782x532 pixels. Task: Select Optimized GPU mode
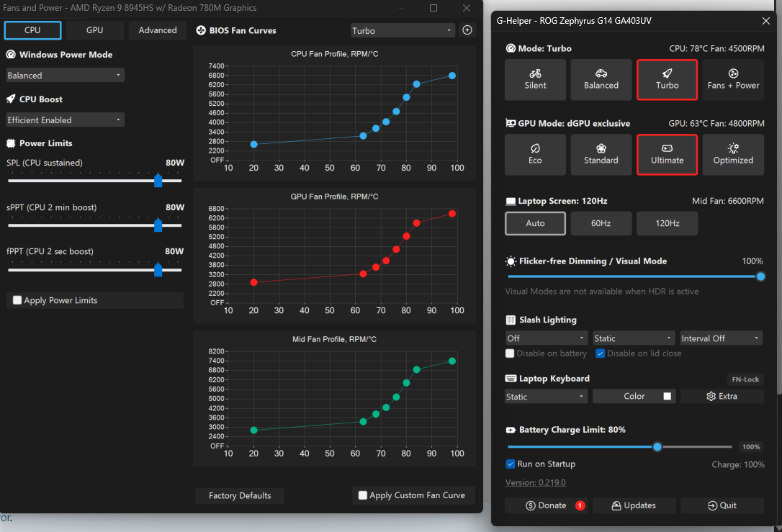click(x=733, y=155)
